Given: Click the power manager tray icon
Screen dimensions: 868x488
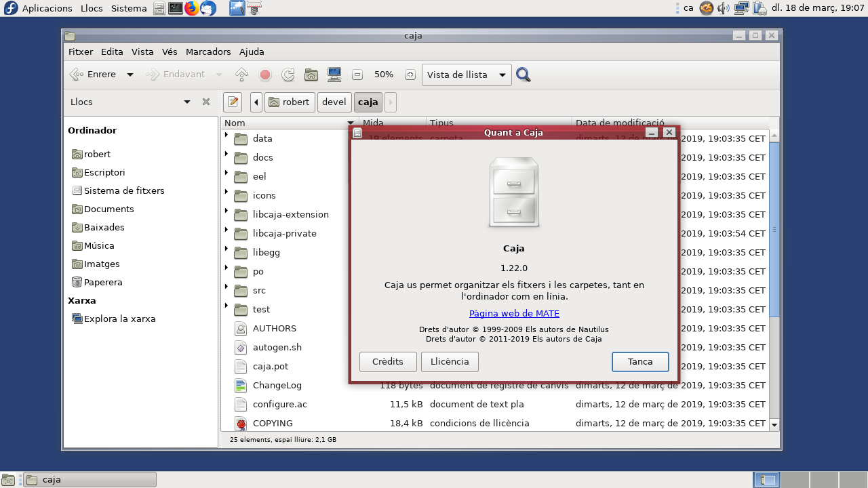Looking at the screenshot, I should click(x=759, y=8).
